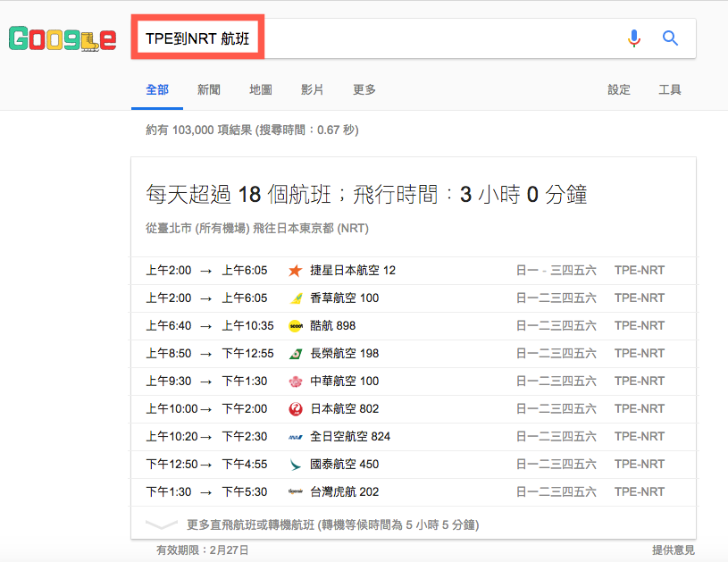Click departure time 下午1:30
The height and width of the screenshot is (562, 728).
point(169,492)
